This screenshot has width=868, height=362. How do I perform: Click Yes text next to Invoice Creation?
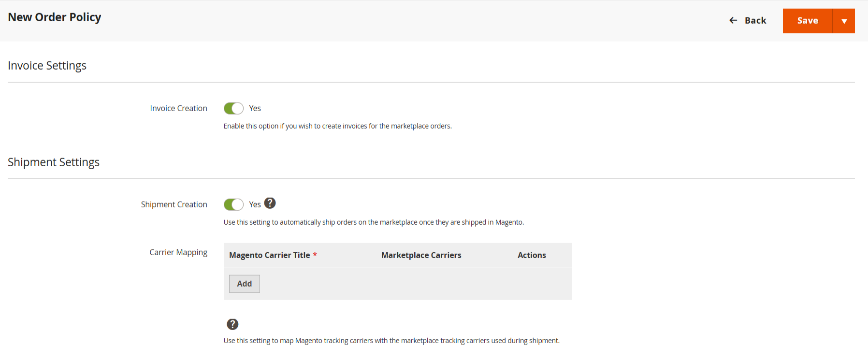tap(255, 108)
